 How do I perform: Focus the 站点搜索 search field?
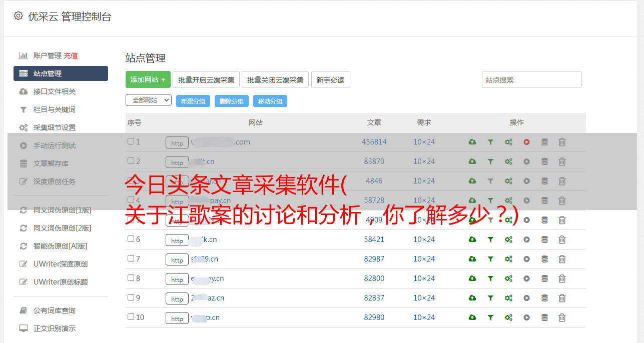[532, 79]
